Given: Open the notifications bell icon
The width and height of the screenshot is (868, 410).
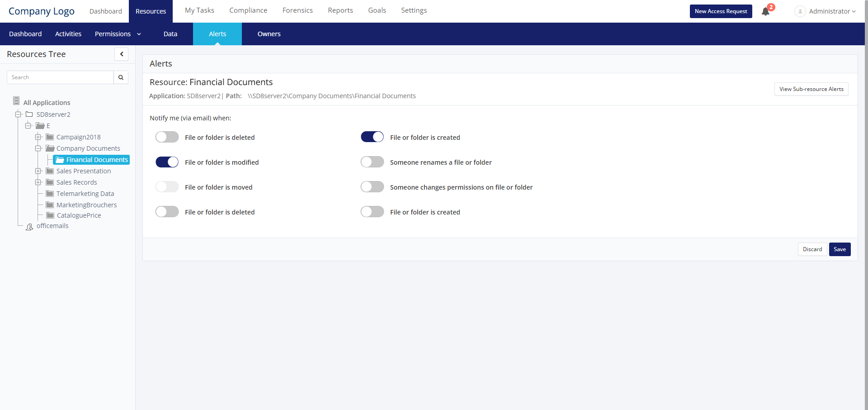Looking at the screenshot, I should (765, 11).
